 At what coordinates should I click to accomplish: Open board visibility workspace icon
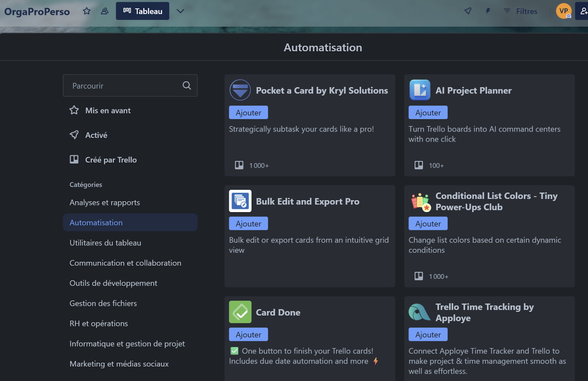pos(105,11)
